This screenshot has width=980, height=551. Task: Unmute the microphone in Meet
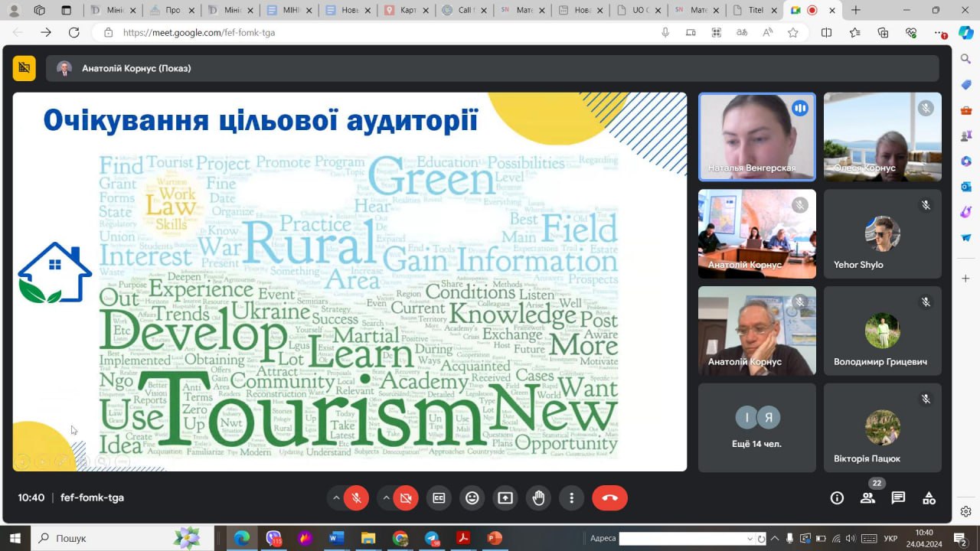356,498
